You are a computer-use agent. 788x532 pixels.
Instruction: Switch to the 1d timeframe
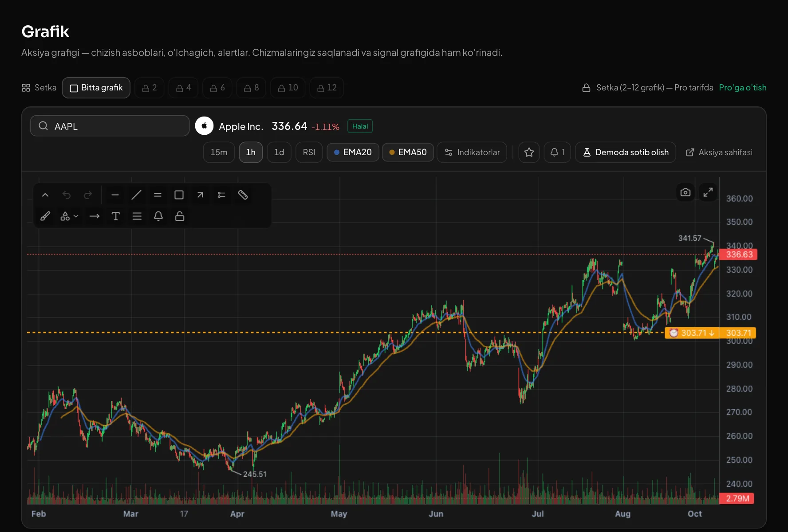pos(279,153)
